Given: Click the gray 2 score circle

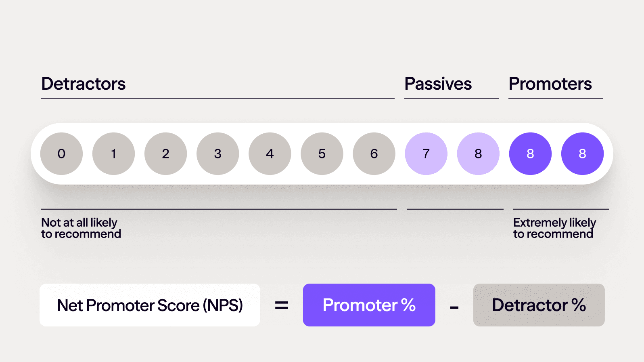Looking at the screenshot, I should click(x=165, y=154).
